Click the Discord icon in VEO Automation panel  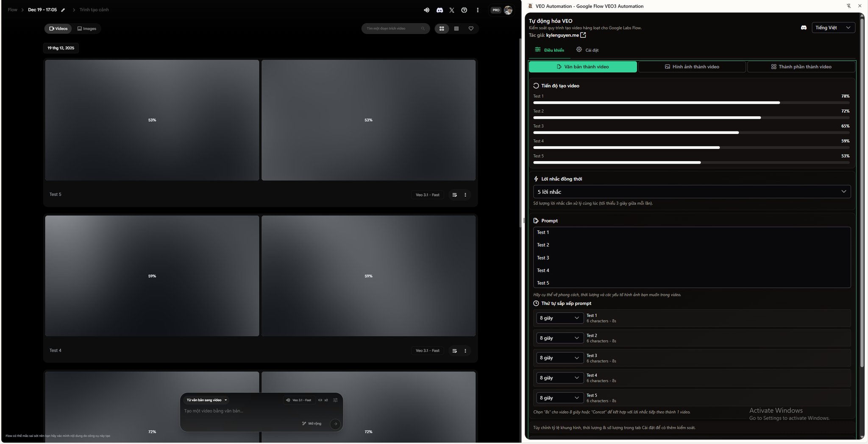point(804,28)
